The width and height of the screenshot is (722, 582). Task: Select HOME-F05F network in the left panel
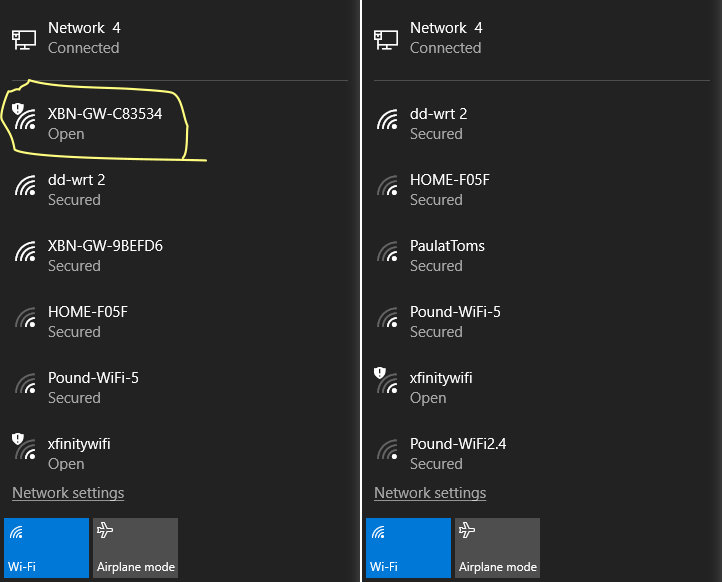88,321
